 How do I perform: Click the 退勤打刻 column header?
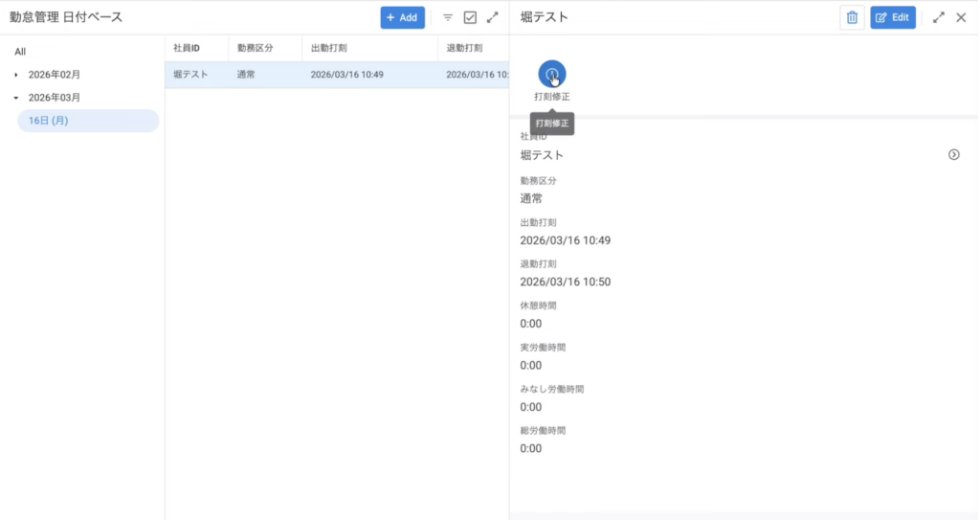click(464, 48)
